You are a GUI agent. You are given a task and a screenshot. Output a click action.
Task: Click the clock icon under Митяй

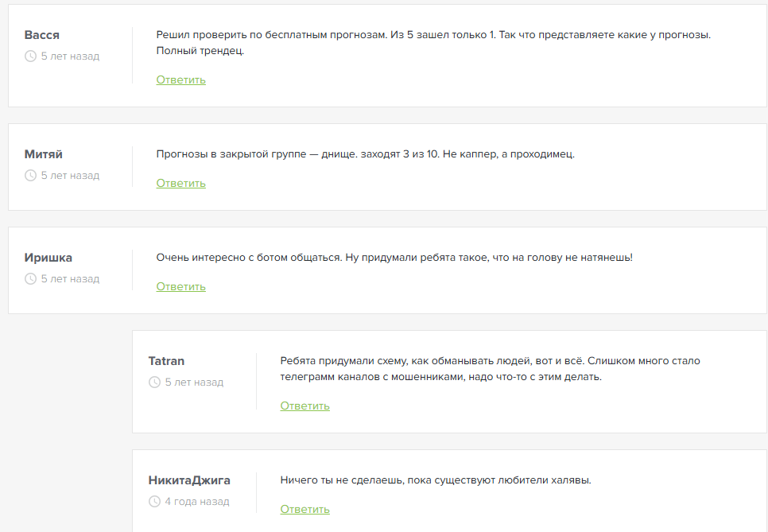point(30,176)
